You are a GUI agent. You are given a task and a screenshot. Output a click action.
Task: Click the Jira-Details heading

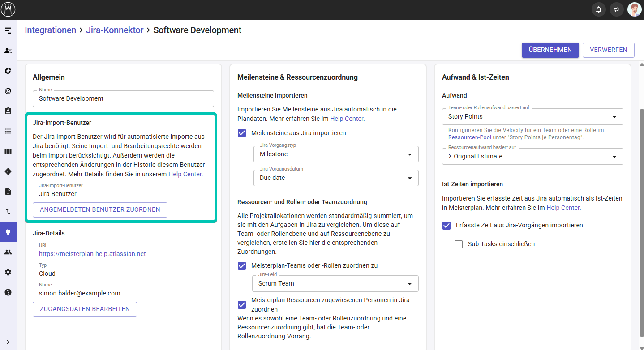click(x=49, y=233)
